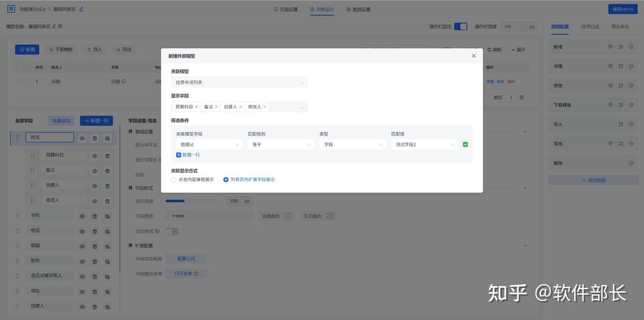Expand the 显示字段 multi-select arrow
This screenshot has height=320, width=644.
click(302, 108)
